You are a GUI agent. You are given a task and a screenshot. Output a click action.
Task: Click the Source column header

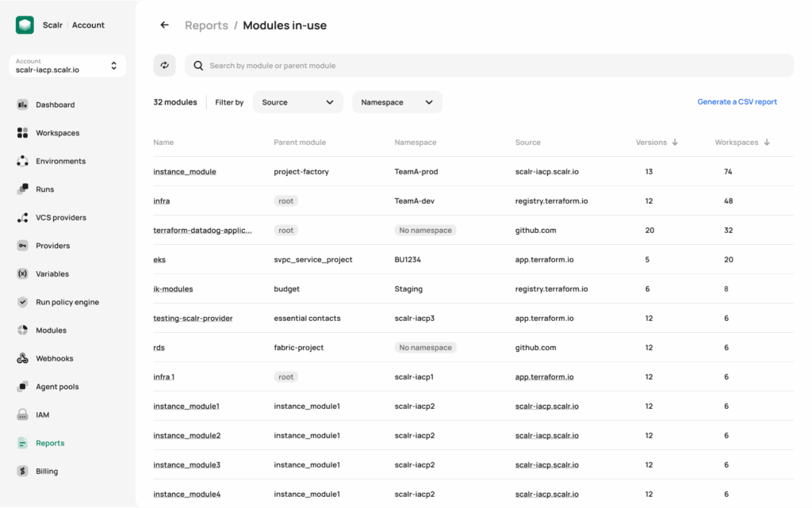click(527, 143)
